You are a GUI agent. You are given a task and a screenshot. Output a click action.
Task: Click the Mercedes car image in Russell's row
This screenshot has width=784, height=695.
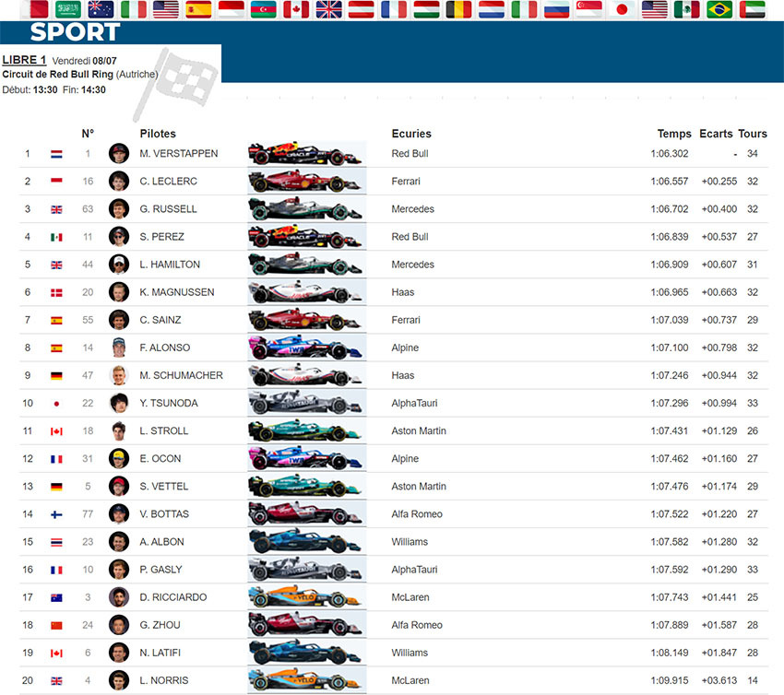(306, 209)
